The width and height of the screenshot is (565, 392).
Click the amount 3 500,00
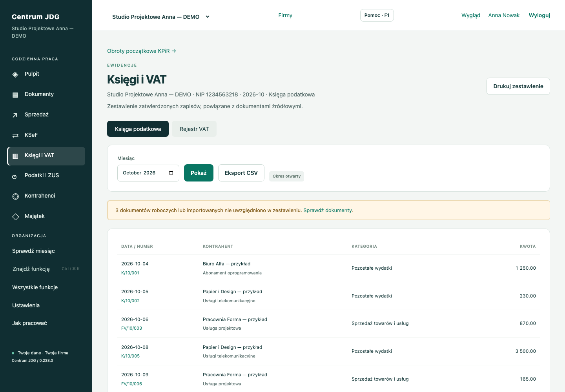click(526, 351)
